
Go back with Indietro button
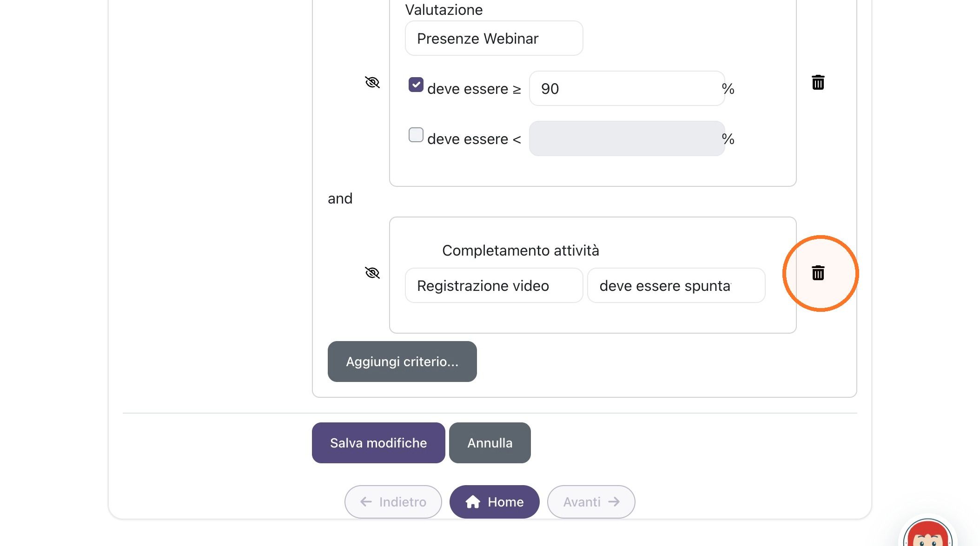tap(393, 502)
